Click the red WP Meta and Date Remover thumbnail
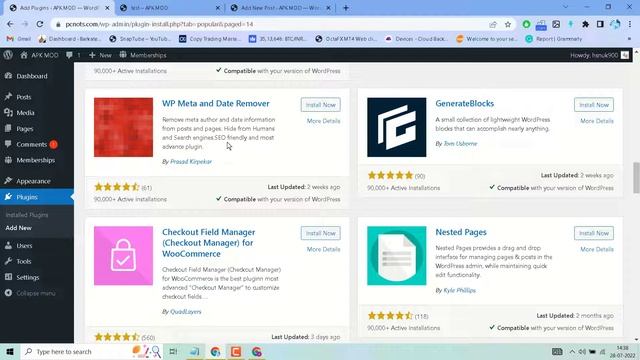The height and width of the screenshot is (360, 640). pos(123,127)
